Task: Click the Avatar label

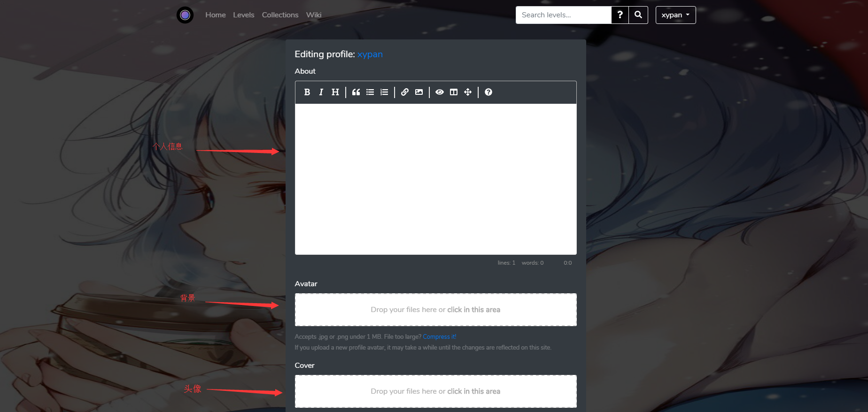Action: [x=306, y=284]
